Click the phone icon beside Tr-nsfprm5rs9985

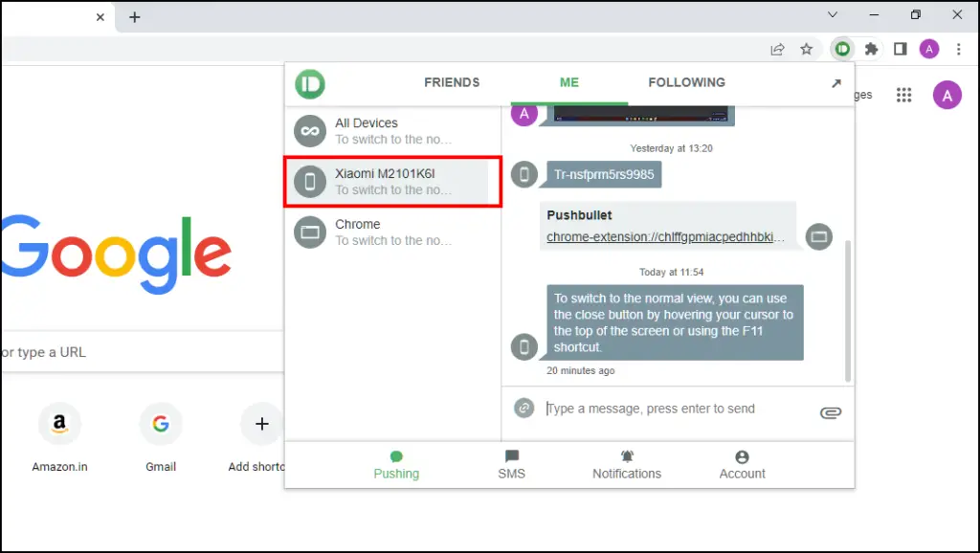pos(524,174)
